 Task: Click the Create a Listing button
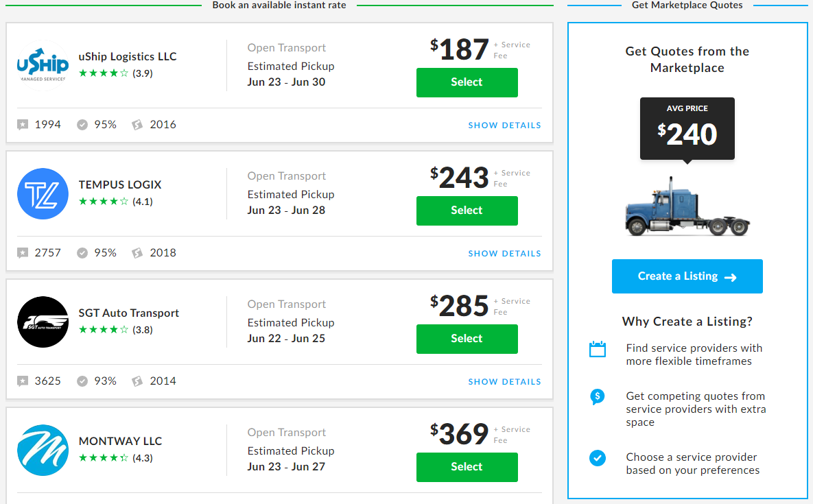687,276
